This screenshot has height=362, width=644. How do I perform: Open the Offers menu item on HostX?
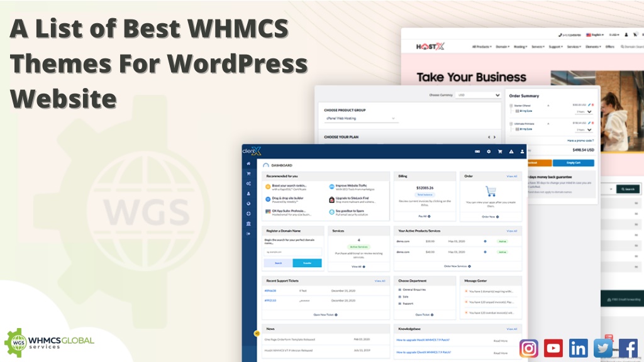click(x=610, y=47)
